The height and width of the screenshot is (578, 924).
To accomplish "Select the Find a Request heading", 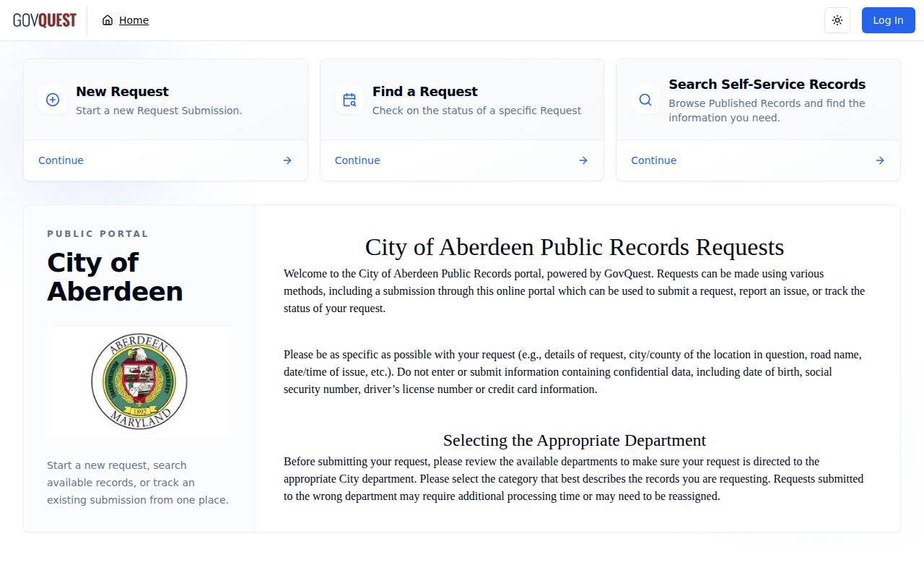I will (425, 92).
